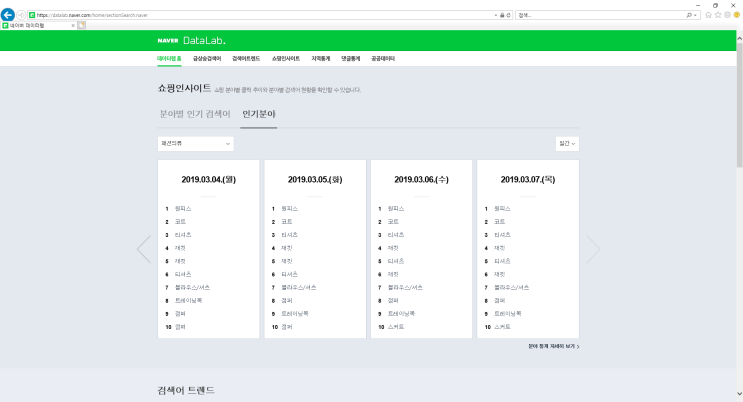Click the browser Home icon

tap(708, 15)
